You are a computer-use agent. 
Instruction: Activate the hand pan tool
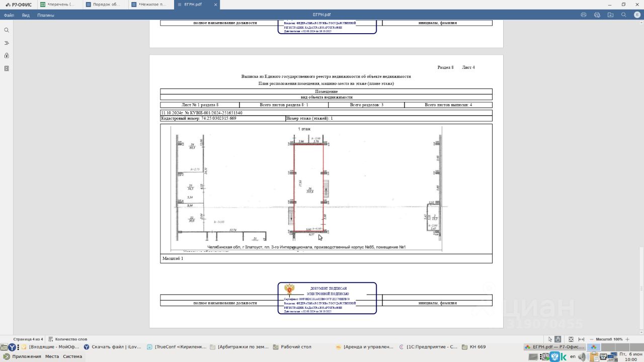[558, 339]
